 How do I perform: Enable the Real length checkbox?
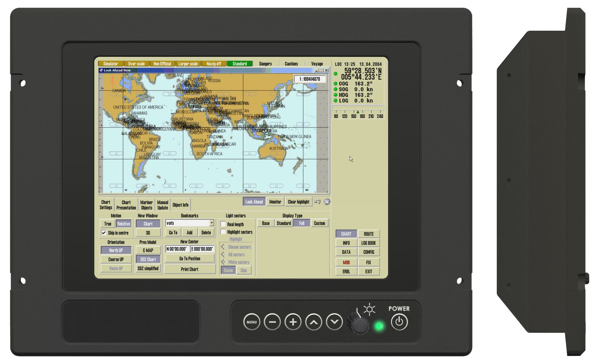[223, 224]
